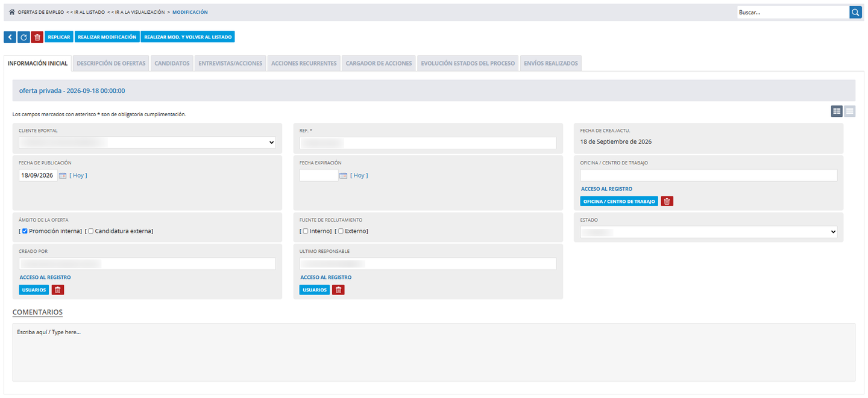Uncheck Promoción interna checkbox
This screenshot has height=398, width=868.
point(25,231)
